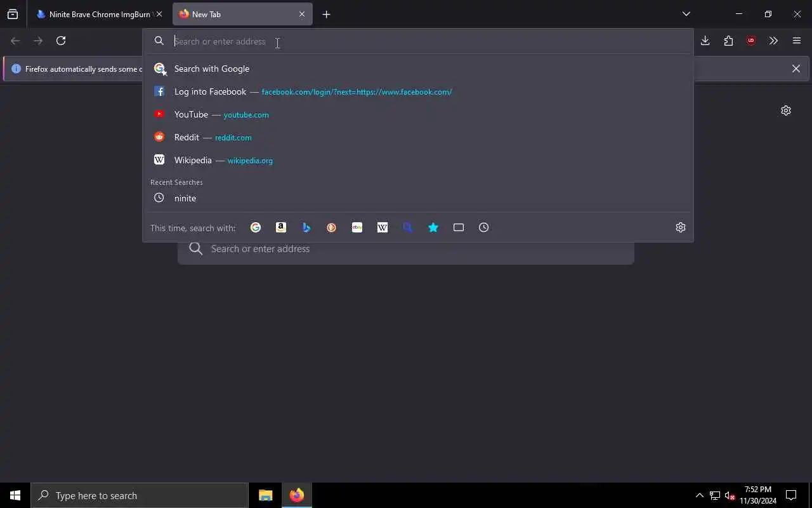The width and height of the screenshot is (812, 508).
Task: Open the Reddit suggestion
Action: pos(418,137)
